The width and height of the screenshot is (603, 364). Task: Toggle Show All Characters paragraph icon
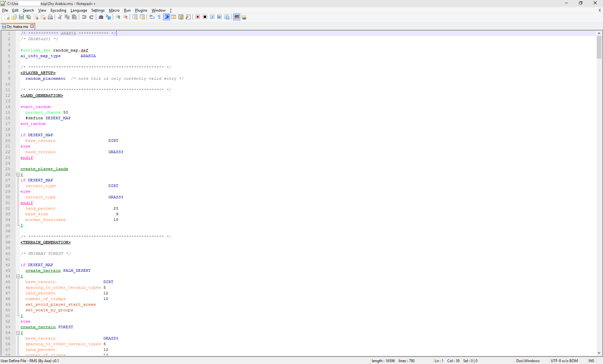pos(159,17)
